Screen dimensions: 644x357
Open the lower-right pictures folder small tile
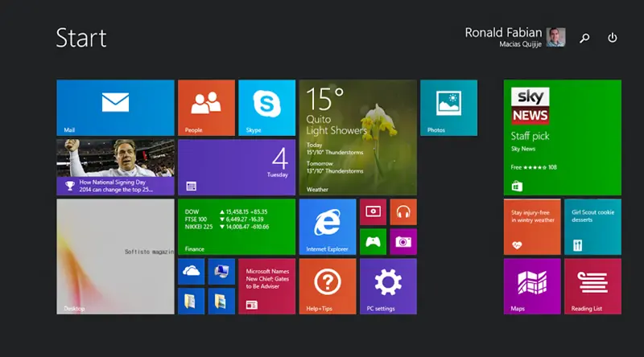221,302
